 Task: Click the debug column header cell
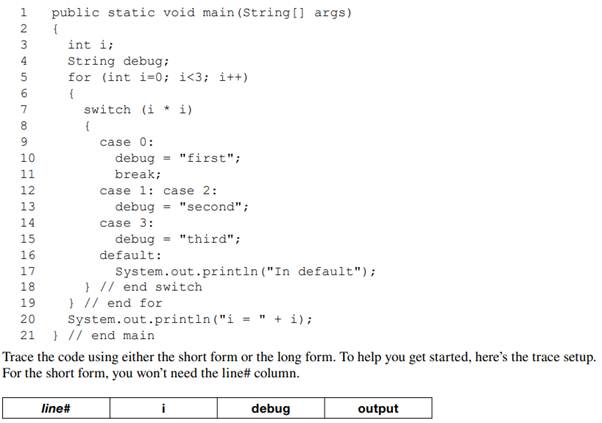click(270, 408)
